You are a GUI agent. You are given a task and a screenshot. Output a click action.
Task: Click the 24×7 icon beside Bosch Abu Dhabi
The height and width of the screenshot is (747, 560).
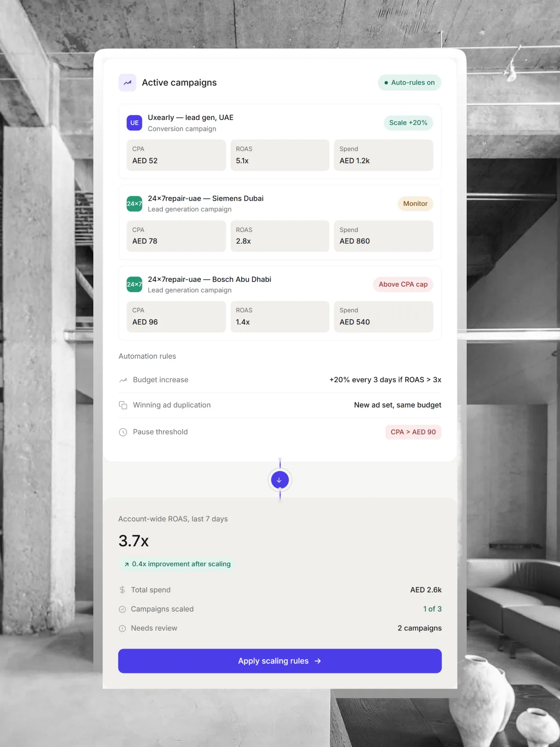point(134,284)
